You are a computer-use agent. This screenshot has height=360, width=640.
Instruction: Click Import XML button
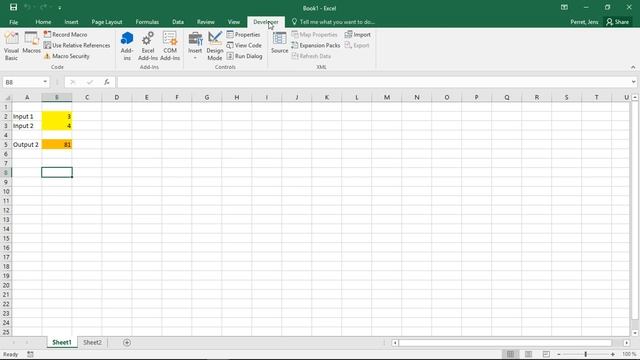pyautogui.click(x=358, y=35)
